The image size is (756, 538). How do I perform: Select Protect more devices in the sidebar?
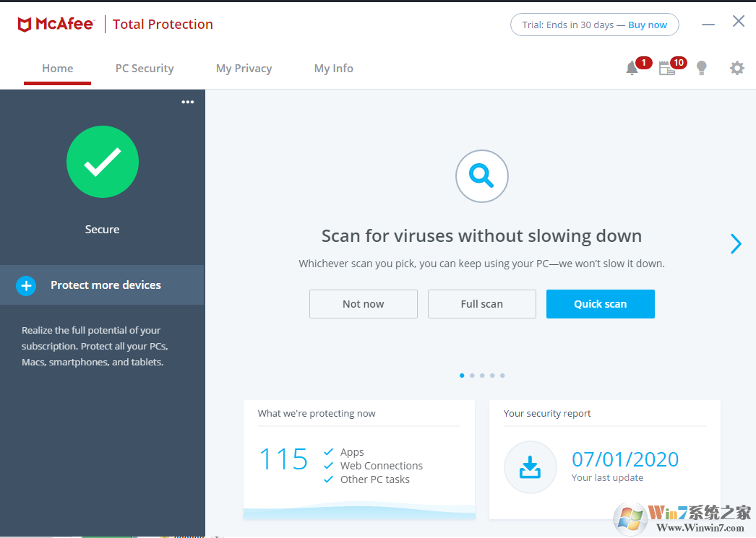click(x=102, y=285)
